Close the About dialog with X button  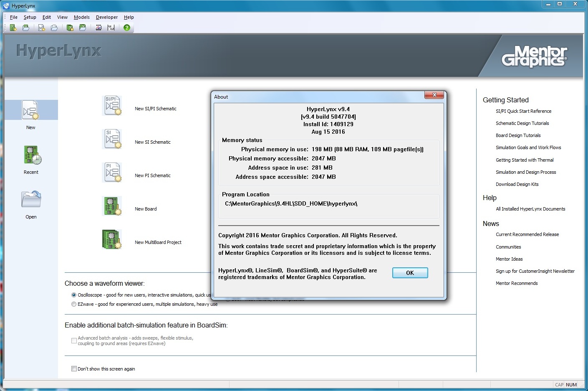click(x=434, y=95)
